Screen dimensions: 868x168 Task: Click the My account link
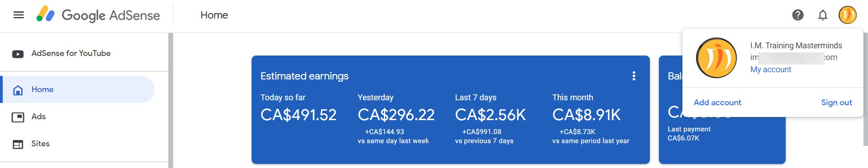(771, 70)
